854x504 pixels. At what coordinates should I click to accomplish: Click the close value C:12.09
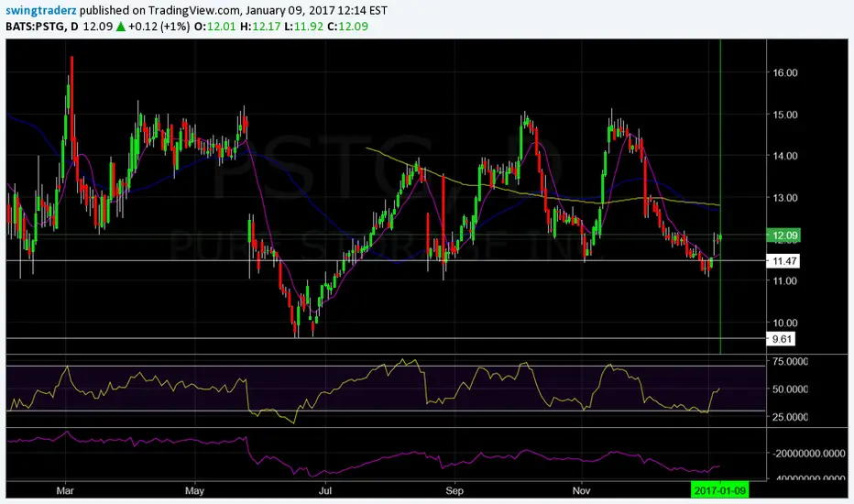click(347, 27)
